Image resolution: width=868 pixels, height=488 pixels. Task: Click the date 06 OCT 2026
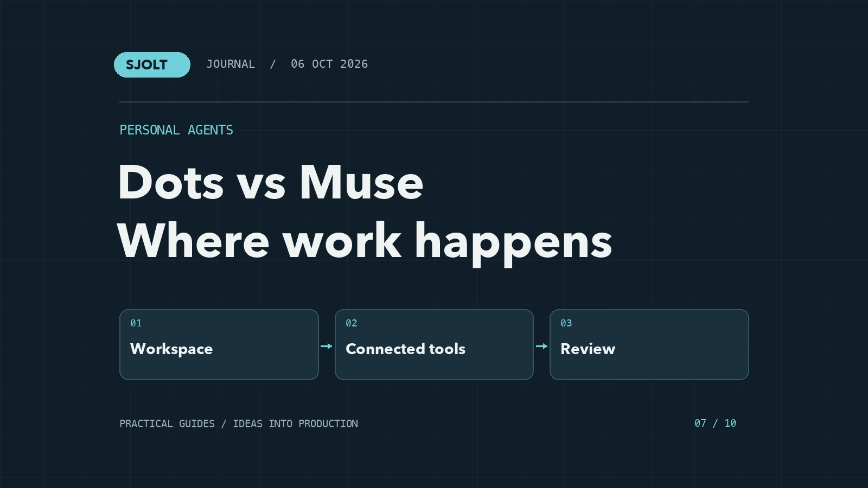[x=329, y=64]
